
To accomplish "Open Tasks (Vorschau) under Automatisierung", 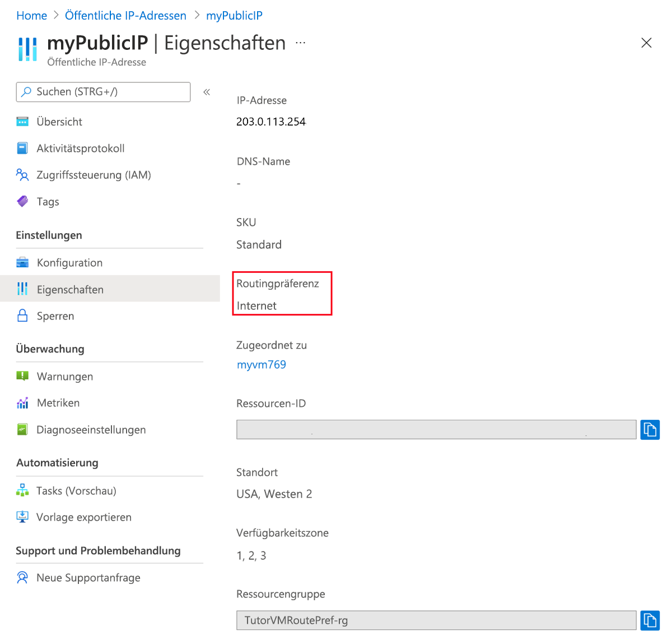I will [x=76, y=490].
